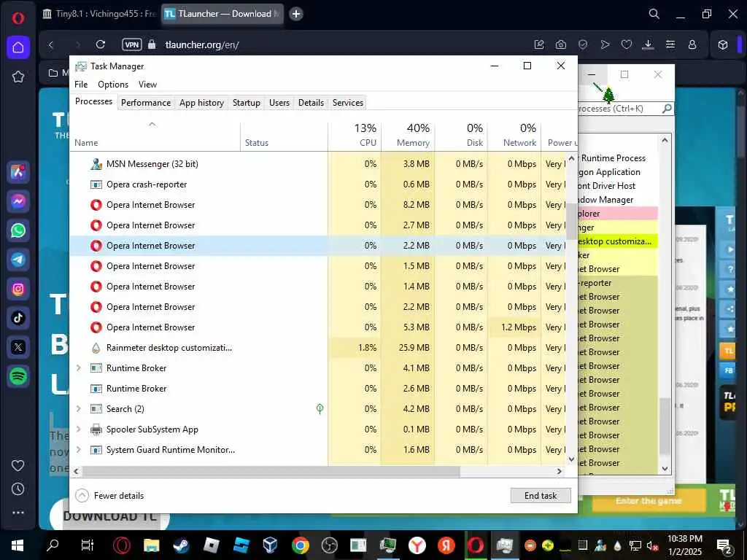Reload the TLauncher page
Image resolution: width=747 pixels, height=560 pixels.
101,44
